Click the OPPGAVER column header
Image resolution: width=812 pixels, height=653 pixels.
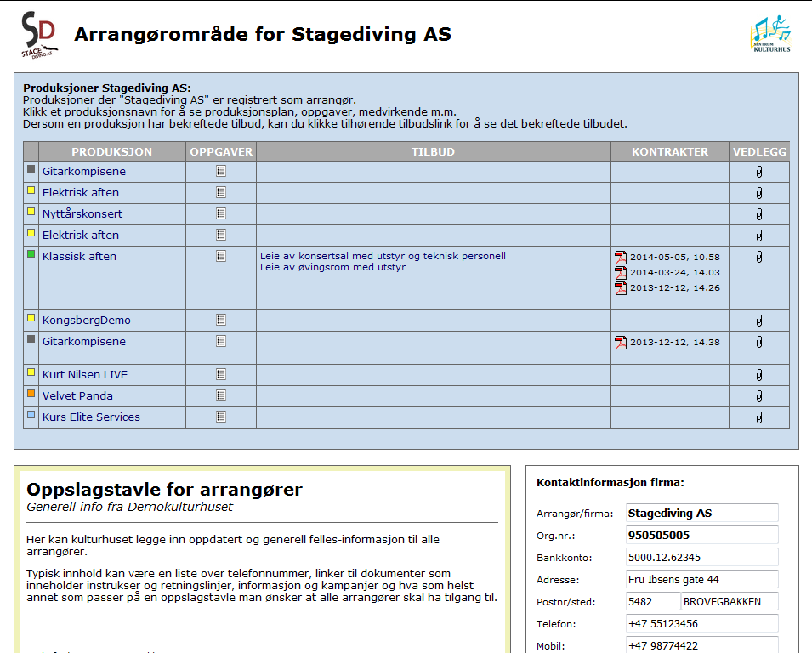tap(221, 151)
